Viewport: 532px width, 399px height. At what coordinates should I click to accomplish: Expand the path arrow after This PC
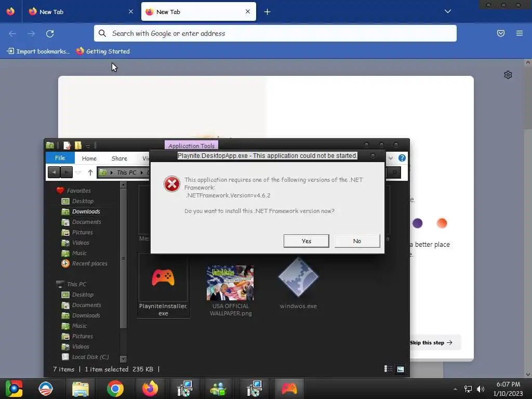tap(142, 172)
